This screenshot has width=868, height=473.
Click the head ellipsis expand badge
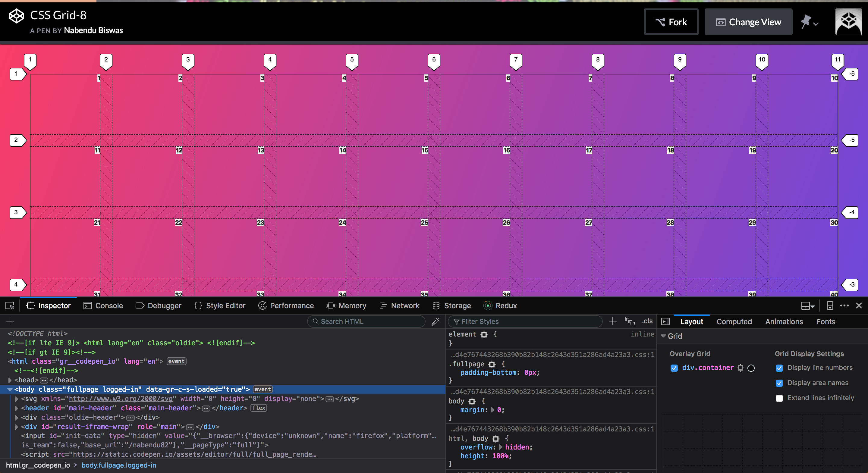coord(44,380)
